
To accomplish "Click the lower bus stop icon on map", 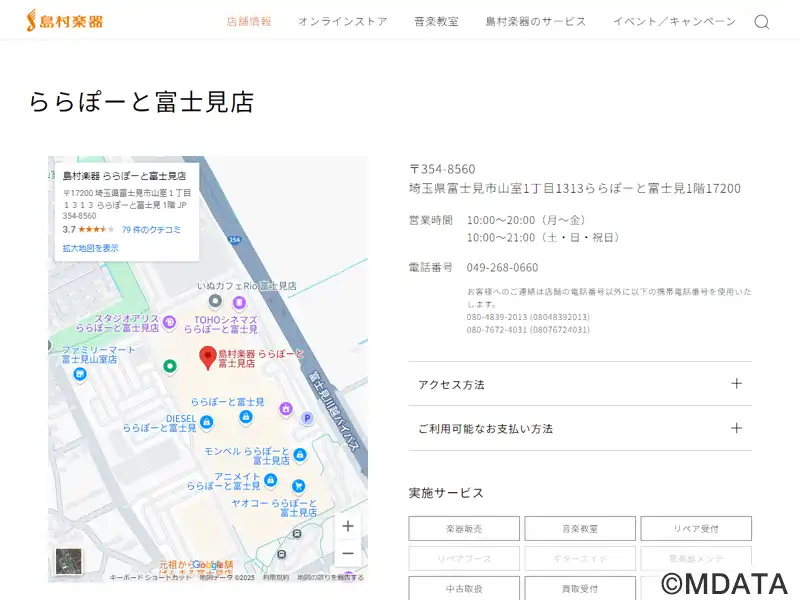I will [x=282, y=554].
